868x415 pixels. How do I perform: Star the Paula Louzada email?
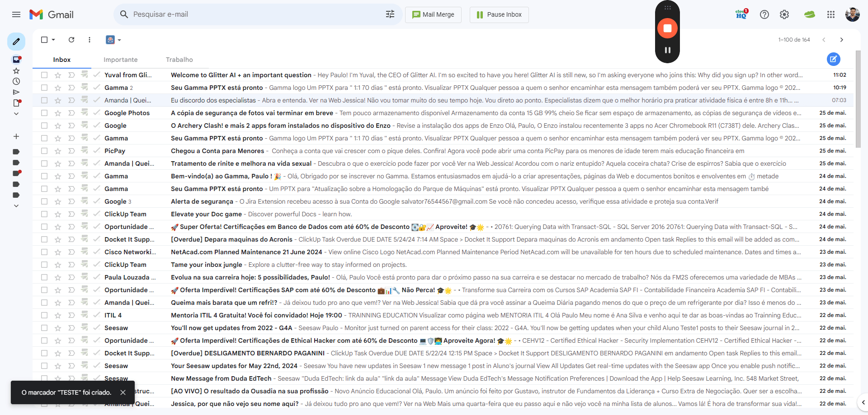click(x=58, y=277)
